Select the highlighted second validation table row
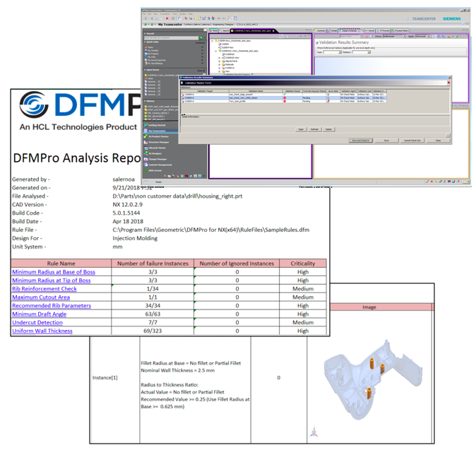The width and height of the screenshot is (476, 450). [284, 97]
